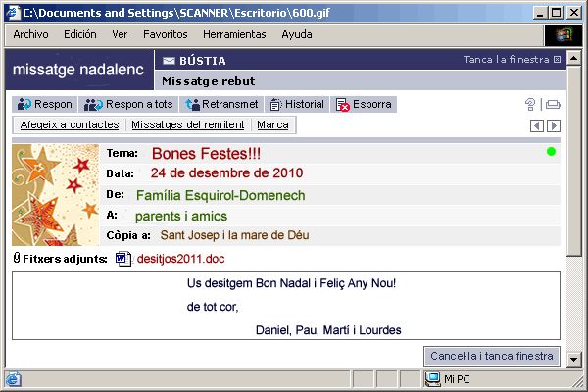
Task: Click the Esborra red X icon
Action: pyautogui.click(x=343, y=105)
